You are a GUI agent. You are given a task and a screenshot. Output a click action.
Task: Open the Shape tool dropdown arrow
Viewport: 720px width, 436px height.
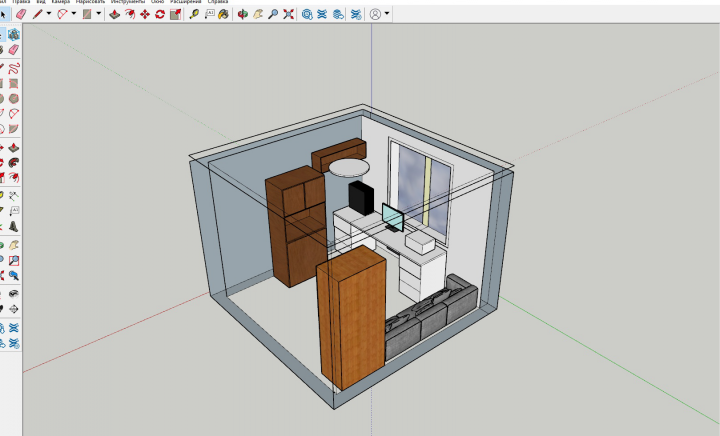(x=98, y=14)
